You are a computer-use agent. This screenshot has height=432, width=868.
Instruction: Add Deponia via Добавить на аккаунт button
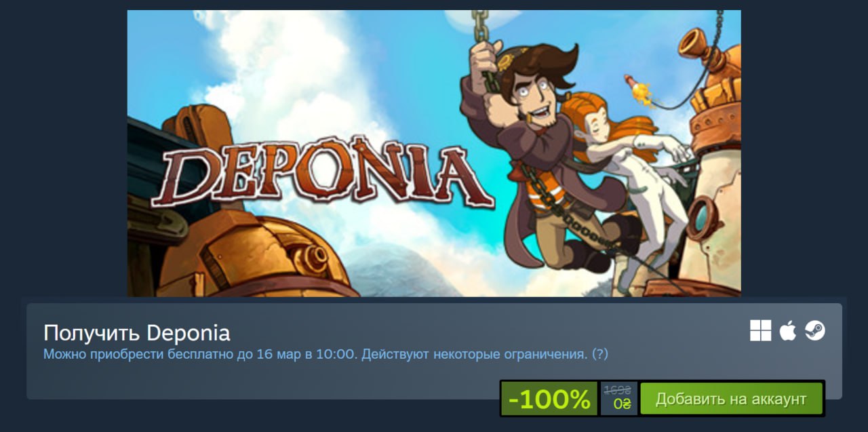click(x=731, y=399)
